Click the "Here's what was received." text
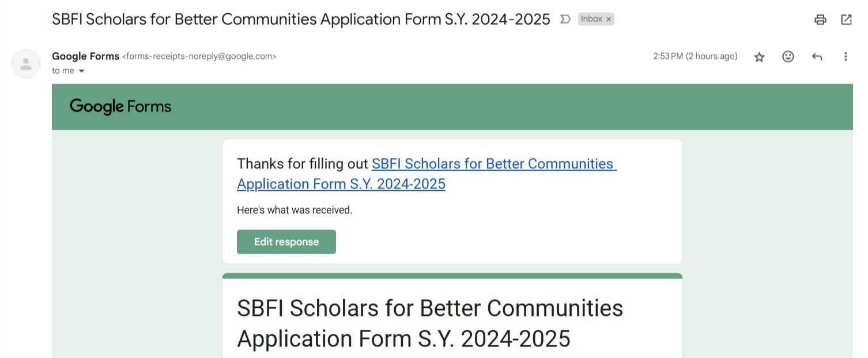868x358 pixels. (295, 210)
